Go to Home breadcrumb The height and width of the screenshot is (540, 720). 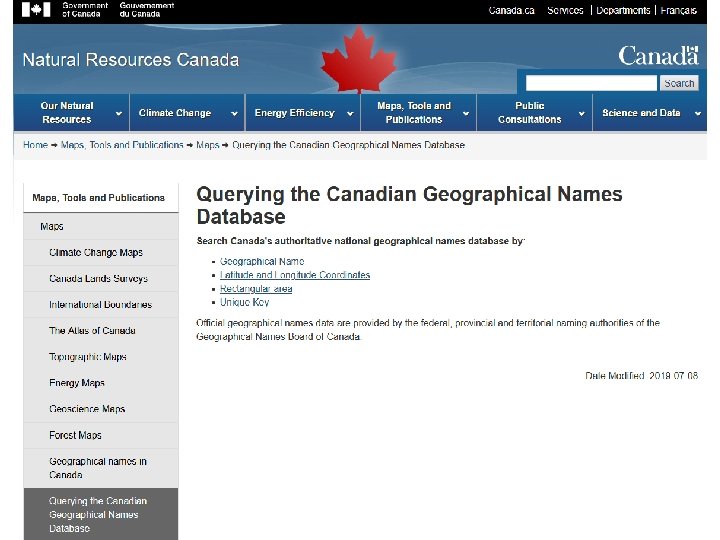(35, 145)
